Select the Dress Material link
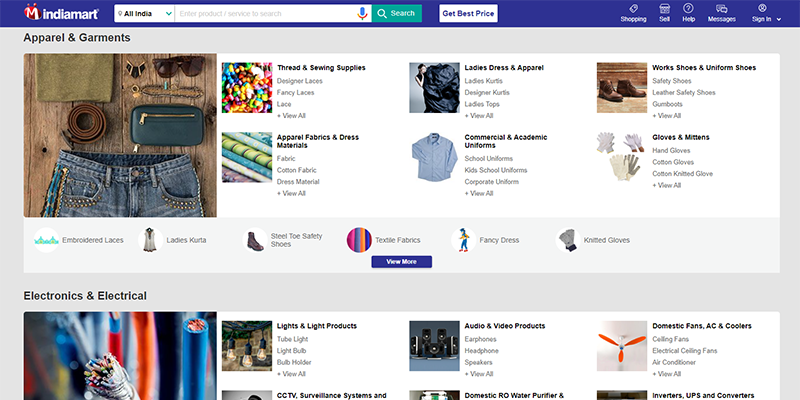This screenshot has height=400, width=800. point(298,182)
